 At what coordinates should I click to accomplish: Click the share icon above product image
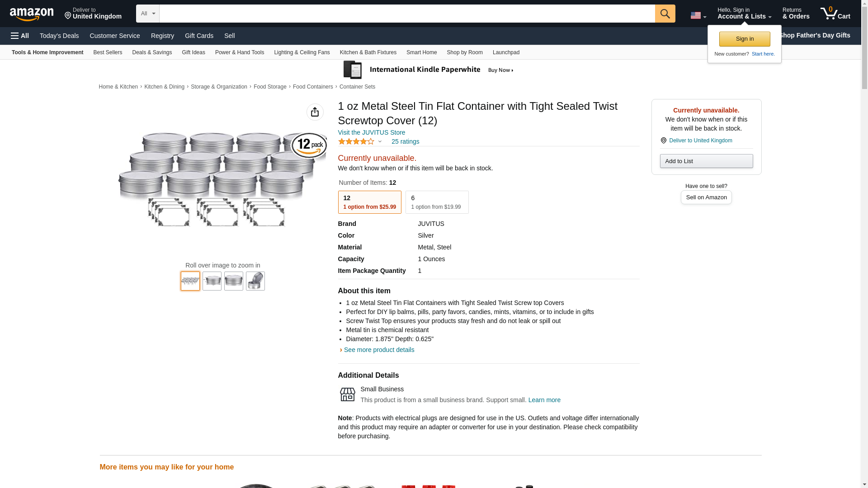click(315, 112)
